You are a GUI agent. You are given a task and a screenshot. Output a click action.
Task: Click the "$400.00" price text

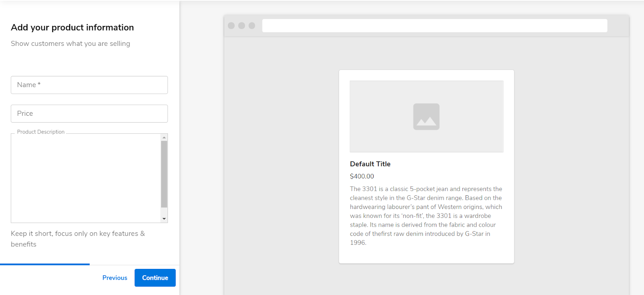coord(362,176)
